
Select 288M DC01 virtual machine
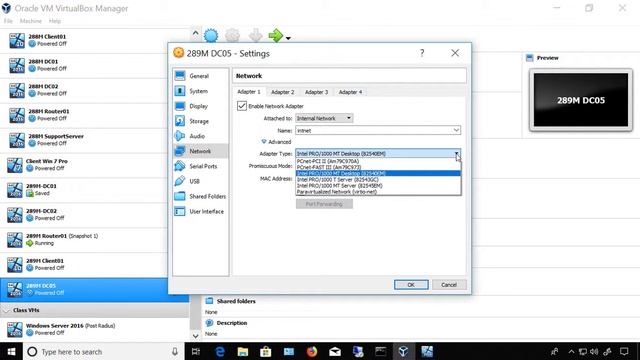click(x=95, y=65)
